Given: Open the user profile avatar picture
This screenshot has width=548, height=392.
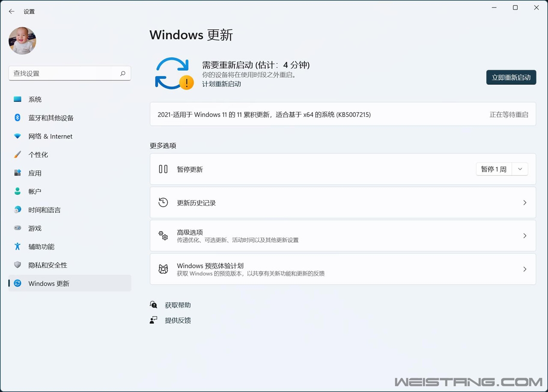Looking at the screenshot, I should (x=22, y=41).
